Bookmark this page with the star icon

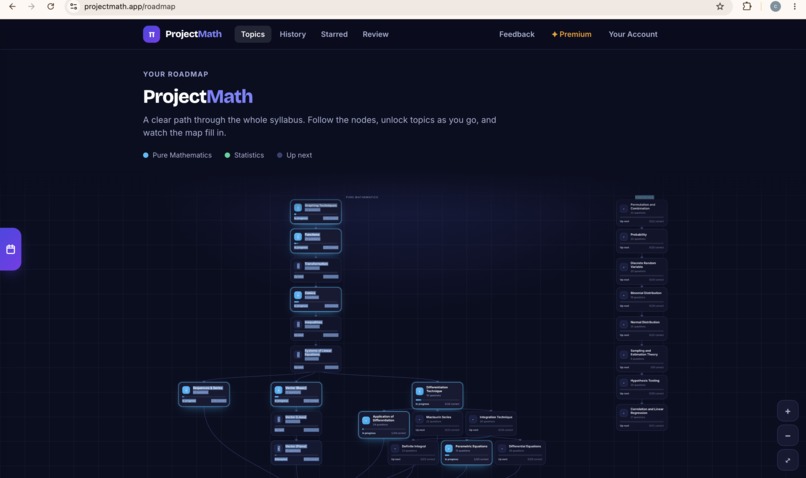tap(720, 7)
